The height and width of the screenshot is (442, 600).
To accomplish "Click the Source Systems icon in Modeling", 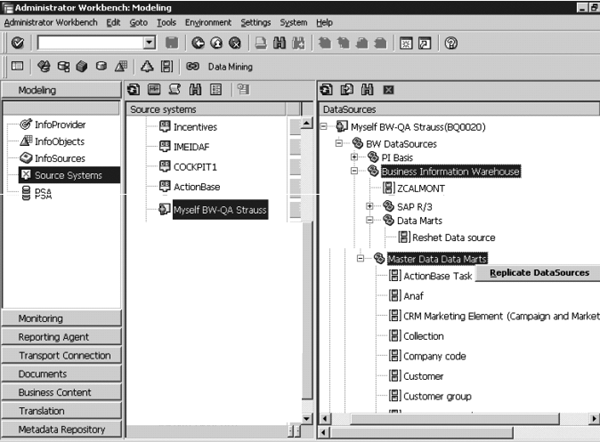I will tap(26, 176).
